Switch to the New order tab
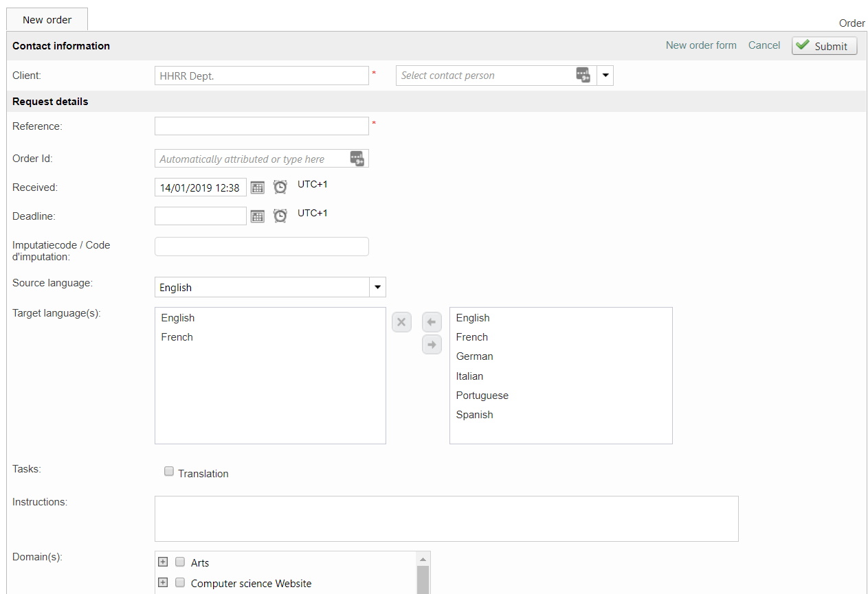Viewport: 868px width, 594px height. (47, 20)
